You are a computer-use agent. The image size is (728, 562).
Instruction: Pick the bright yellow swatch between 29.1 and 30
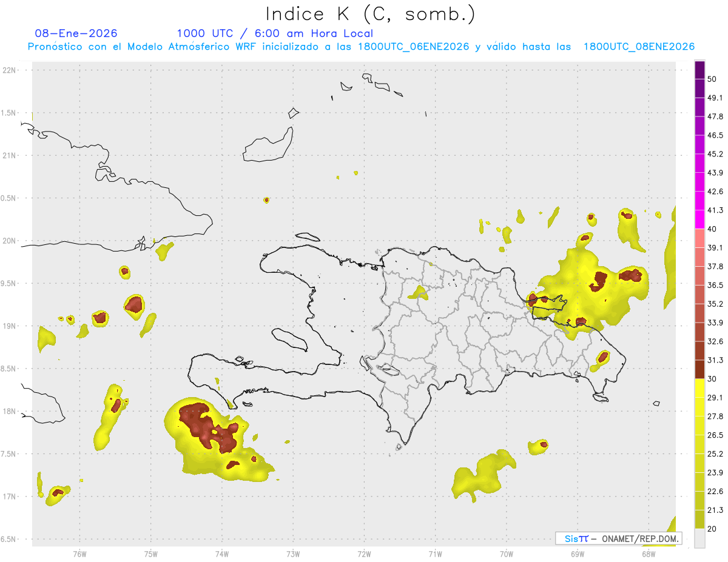pyautogui.click(x=699, y=389)
